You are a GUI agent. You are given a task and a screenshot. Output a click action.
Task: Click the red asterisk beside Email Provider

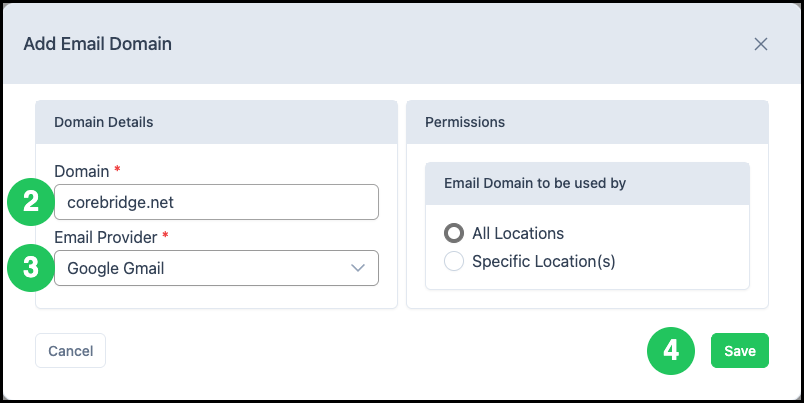[165, 235]
